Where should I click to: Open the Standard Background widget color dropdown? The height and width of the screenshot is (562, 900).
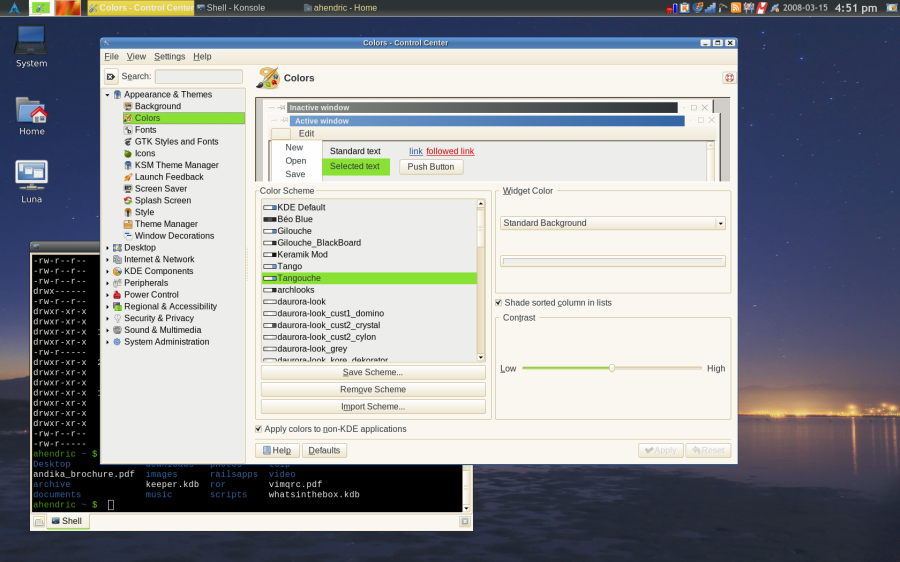coord(612,223)
